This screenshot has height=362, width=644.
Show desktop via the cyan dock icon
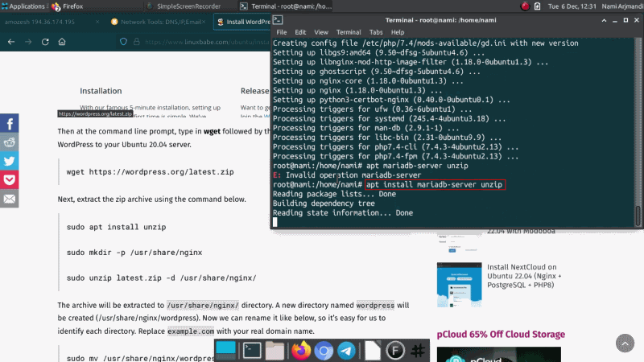click(x=226, y=350)
